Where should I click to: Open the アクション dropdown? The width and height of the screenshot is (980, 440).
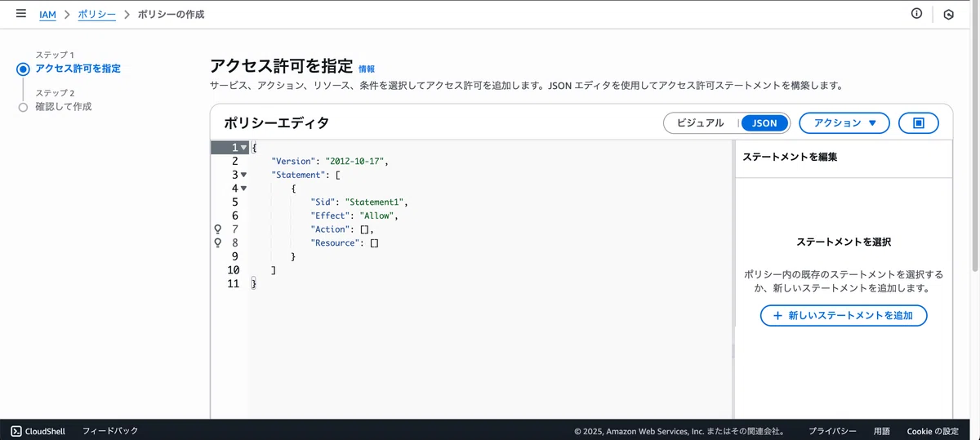tap(844, 123)
